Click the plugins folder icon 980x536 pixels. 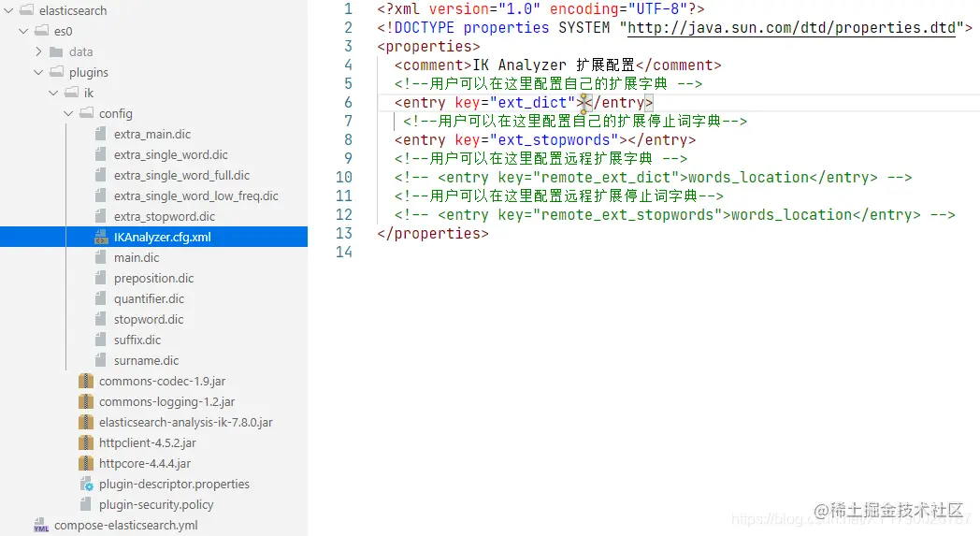[x=57, y=72]
